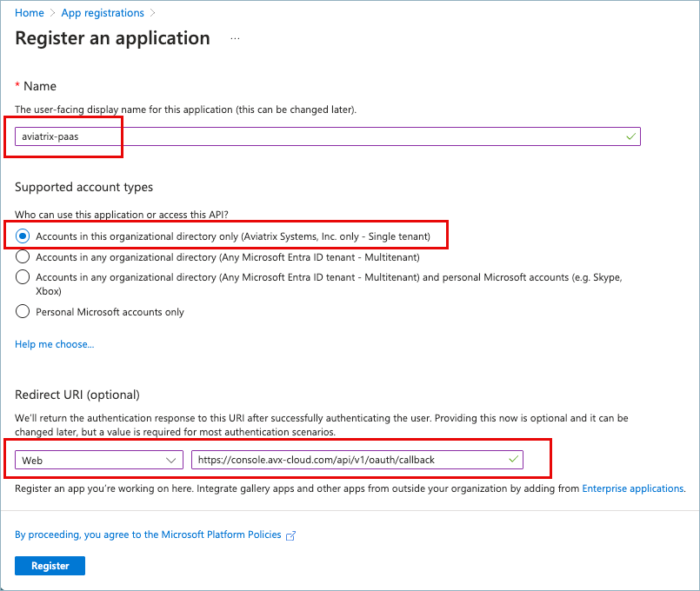Click the external link icon after Microsoft Platform Policies
Viewport: 700px width, 591px height.
(x=291, y=535)
